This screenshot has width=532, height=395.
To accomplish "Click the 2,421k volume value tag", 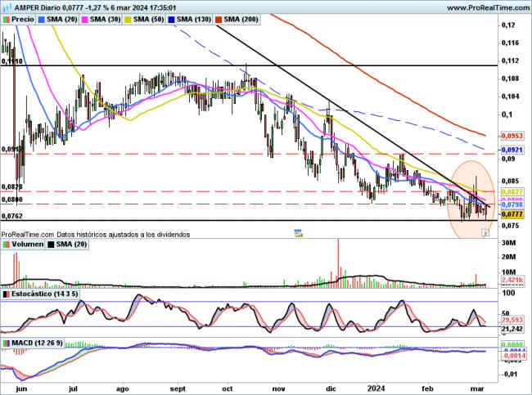I will tap(512, 280).
